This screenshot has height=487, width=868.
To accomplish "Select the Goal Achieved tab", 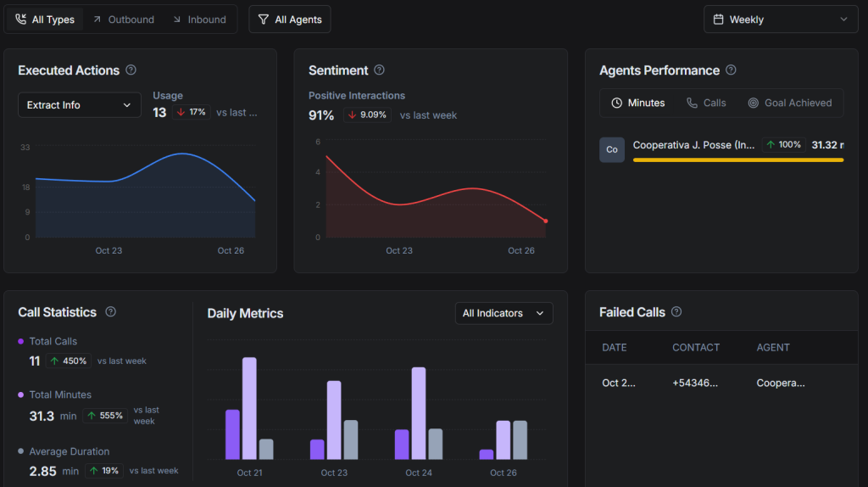I will click(x=789, y=103).
